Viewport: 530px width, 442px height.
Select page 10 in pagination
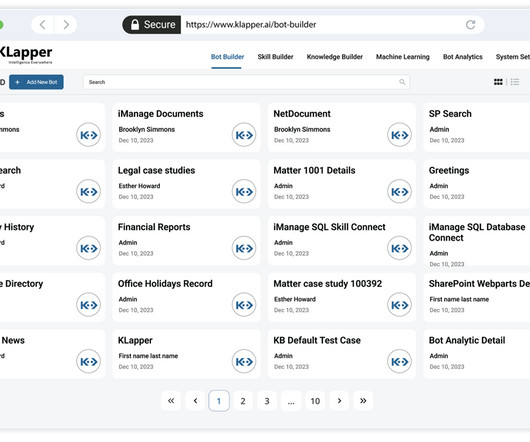(315, 401)
